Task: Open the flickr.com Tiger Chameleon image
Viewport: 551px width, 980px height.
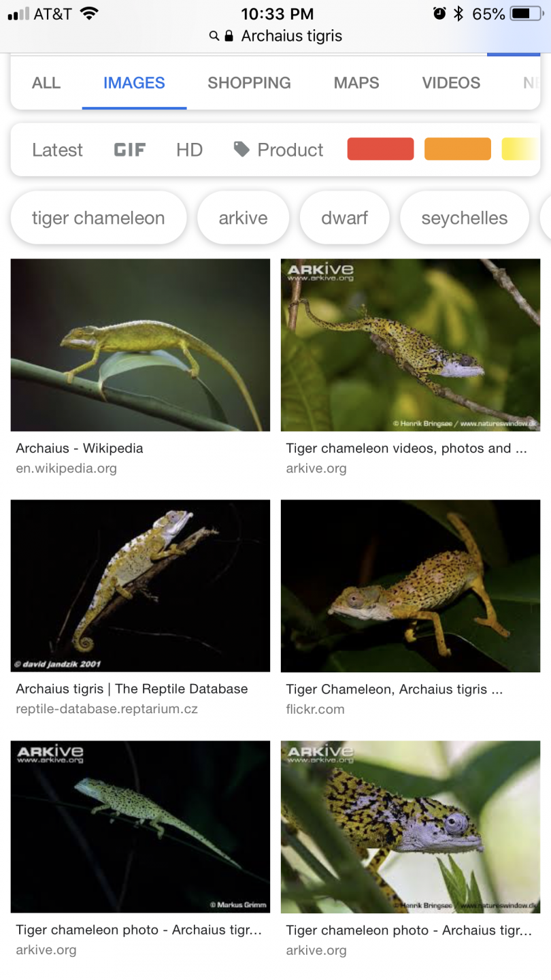Action: pos(410,586)
